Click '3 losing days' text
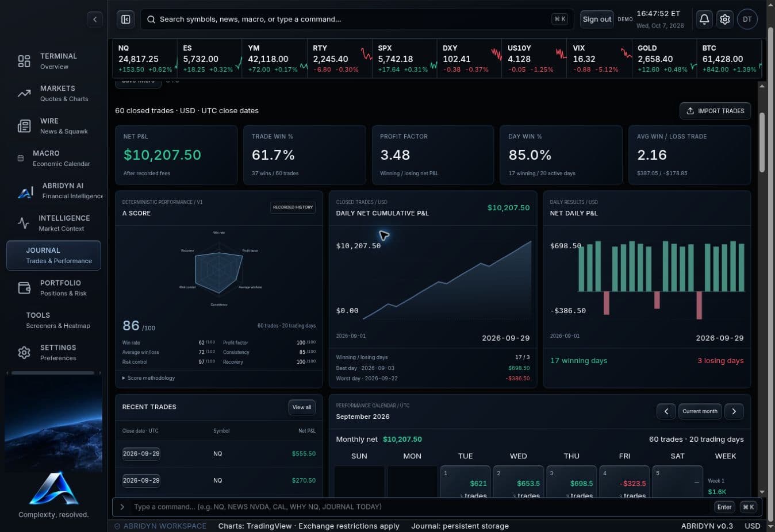 [x=720, y=361]
